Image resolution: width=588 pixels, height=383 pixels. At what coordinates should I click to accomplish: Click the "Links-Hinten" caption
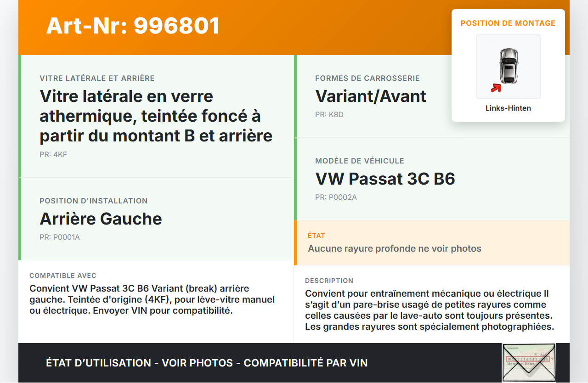pos(508,108)
